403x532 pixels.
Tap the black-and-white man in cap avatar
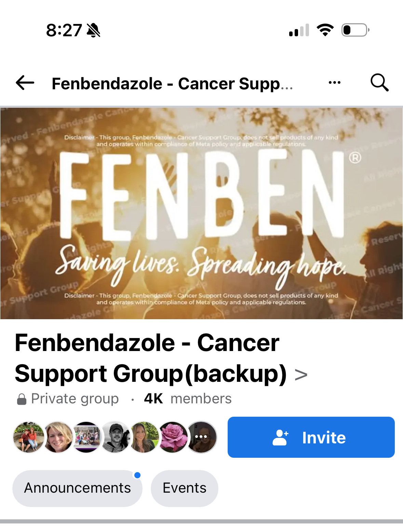pos(115,437)
